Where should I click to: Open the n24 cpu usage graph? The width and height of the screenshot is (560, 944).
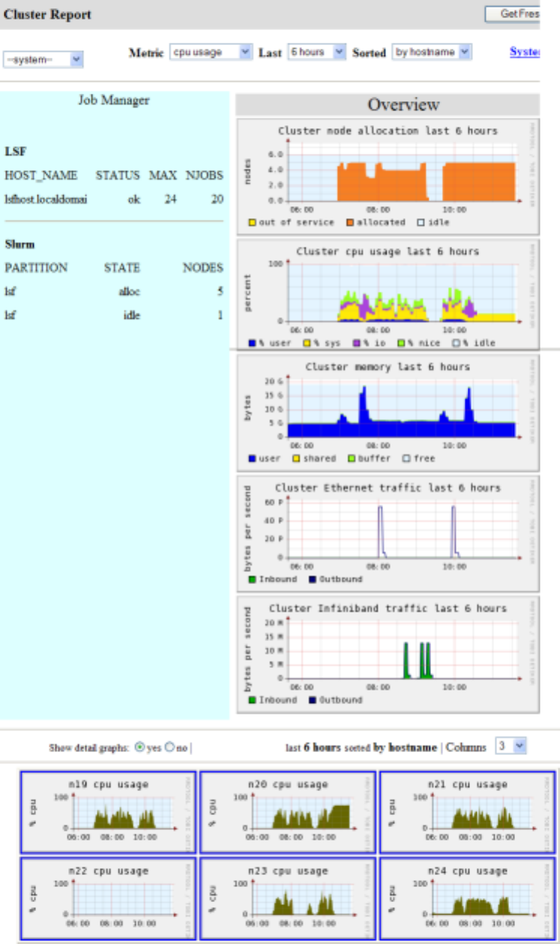click(x=469, y=898)
